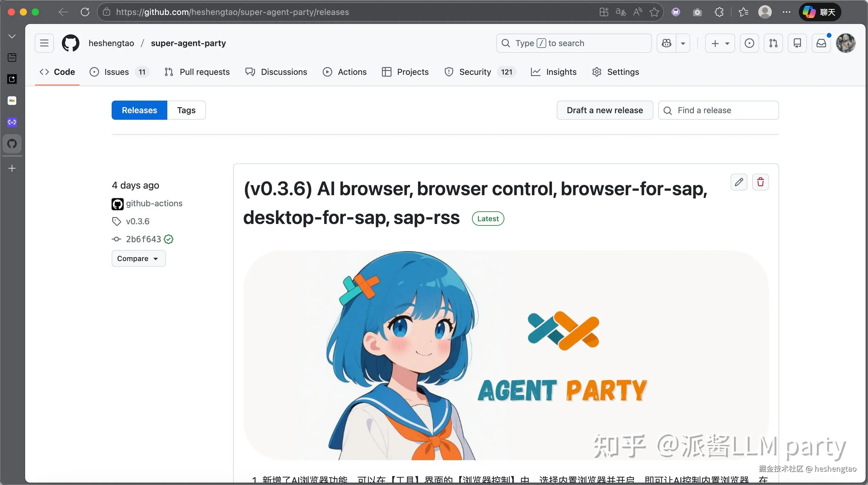Bookmark page with the star icon
The image size is (868, 485).
pos(654,12)
